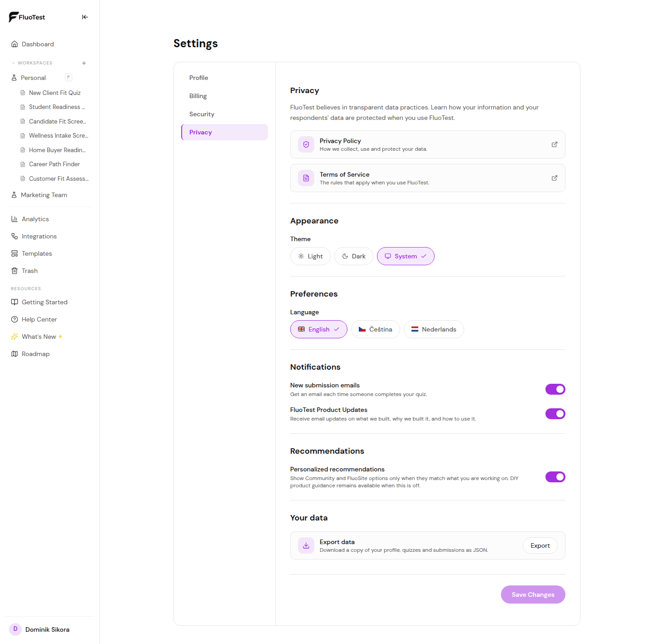The height and width of the screenshot is (644, 654).
Task: Switch to the Profile settings tab
Action: [224, 78]
